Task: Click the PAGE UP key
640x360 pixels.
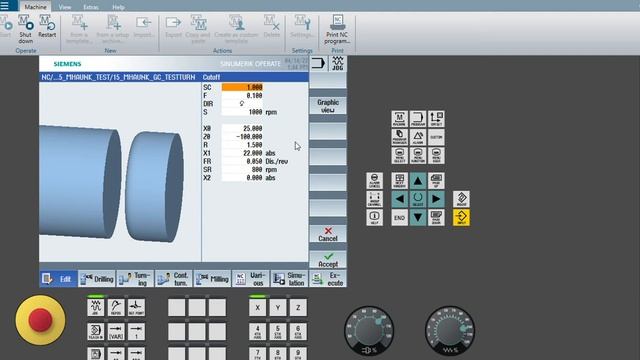Action: point(436,181)
